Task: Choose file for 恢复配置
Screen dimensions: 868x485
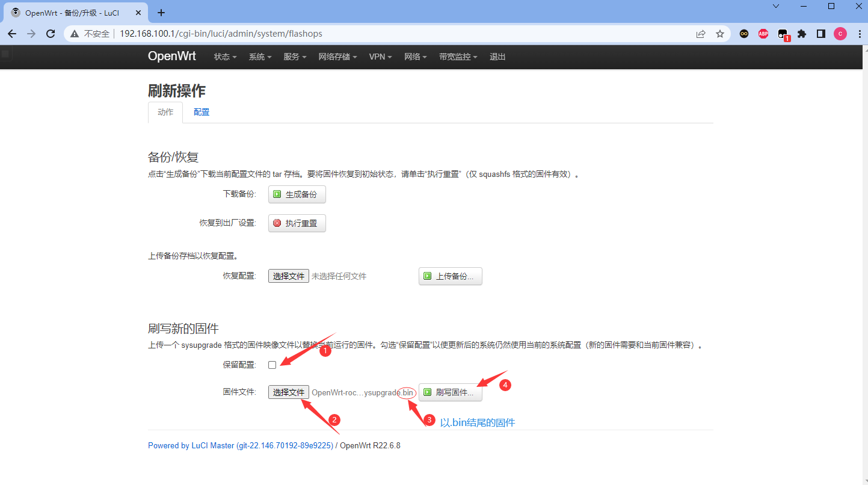Action: click(289, 276)
